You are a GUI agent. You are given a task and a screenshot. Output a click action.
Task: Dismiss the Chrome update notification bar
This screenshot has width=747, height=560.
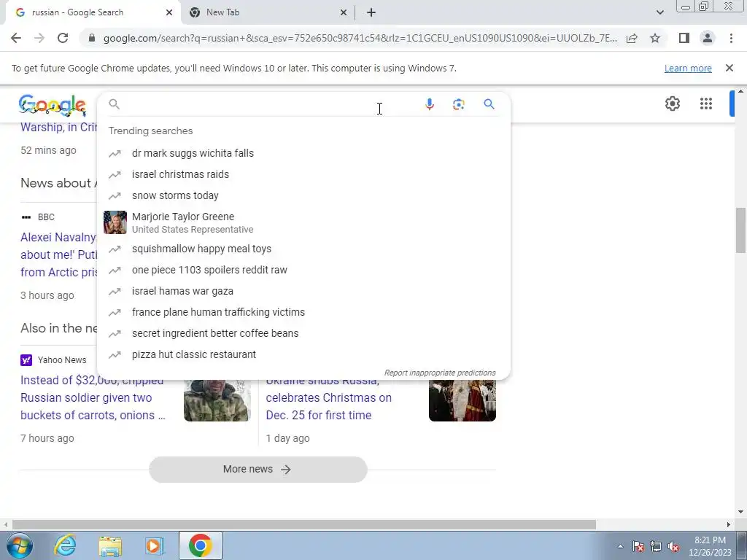(x=729, y=68)
